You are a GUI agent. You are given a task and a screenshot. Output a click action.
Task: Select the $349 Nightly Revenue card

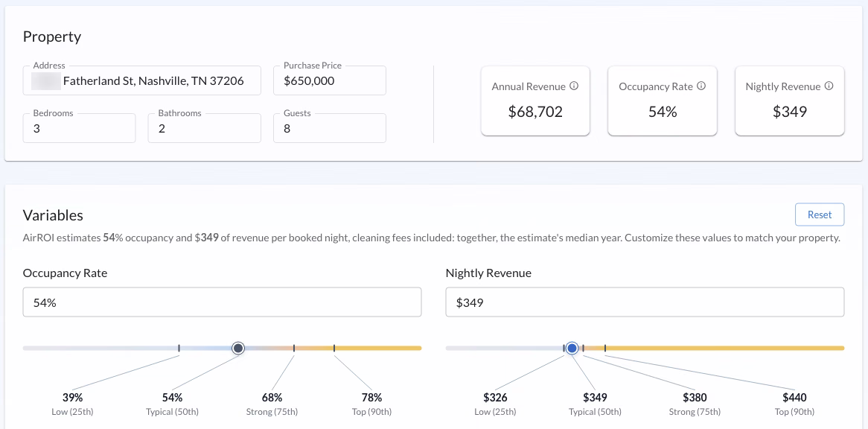click(x=790, y=101)
